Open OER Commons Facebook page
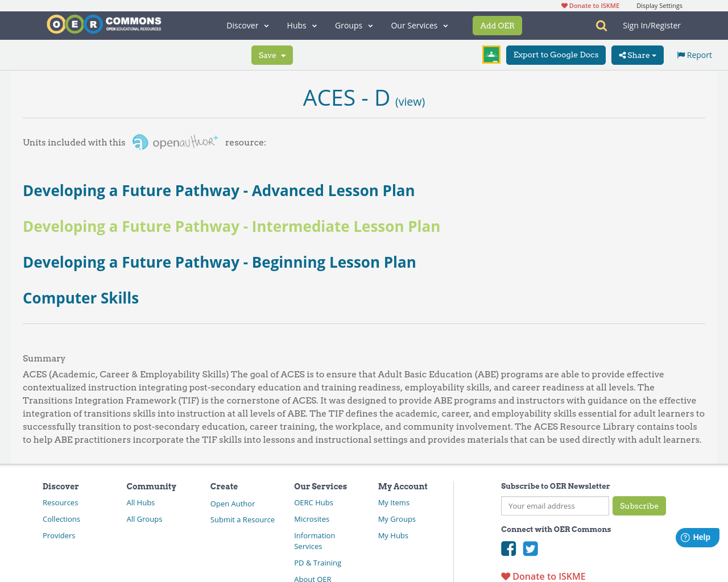Screen dimensions: 728x582 click(508, 547)
